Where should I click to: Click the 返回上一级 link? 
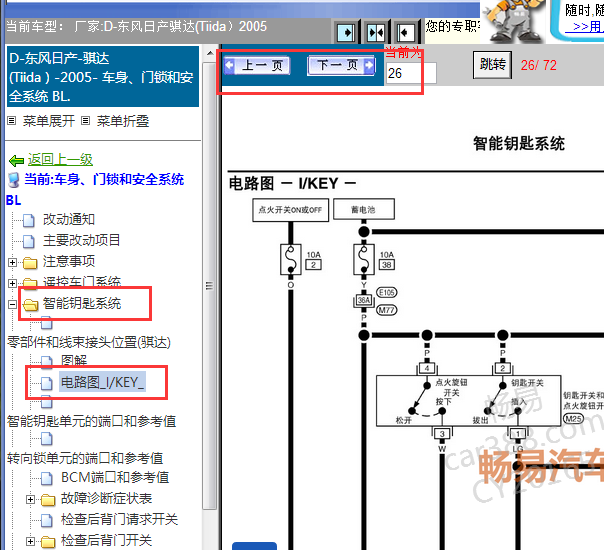[x=60, y=159]
